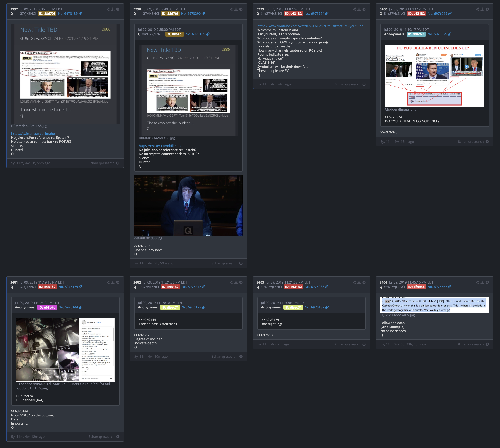Open the hooded figure image default381938.jpg

coord(188,206)
